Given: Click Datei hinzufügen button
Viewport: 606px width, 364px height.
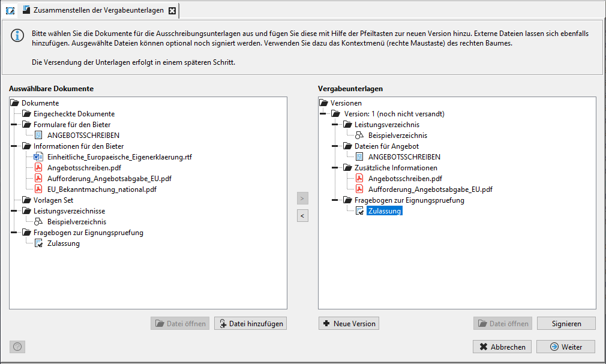Looking at the screenshot, I should coord(250,323).
